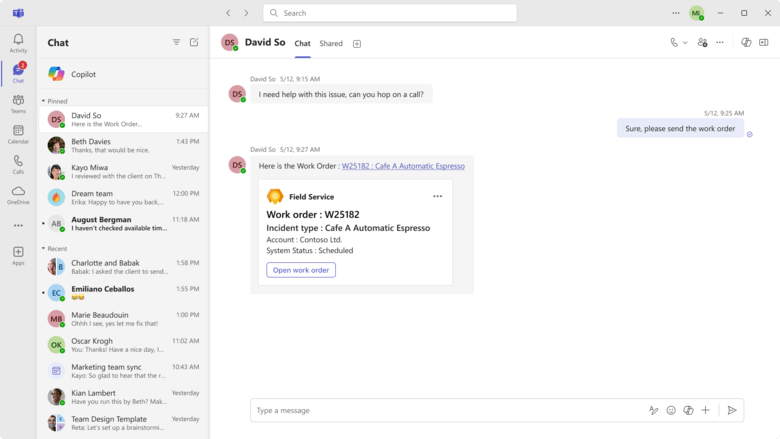This screenshot has width=780, height=439.
Task: Go back with the left arrow
Action: [x=228, y=13]
